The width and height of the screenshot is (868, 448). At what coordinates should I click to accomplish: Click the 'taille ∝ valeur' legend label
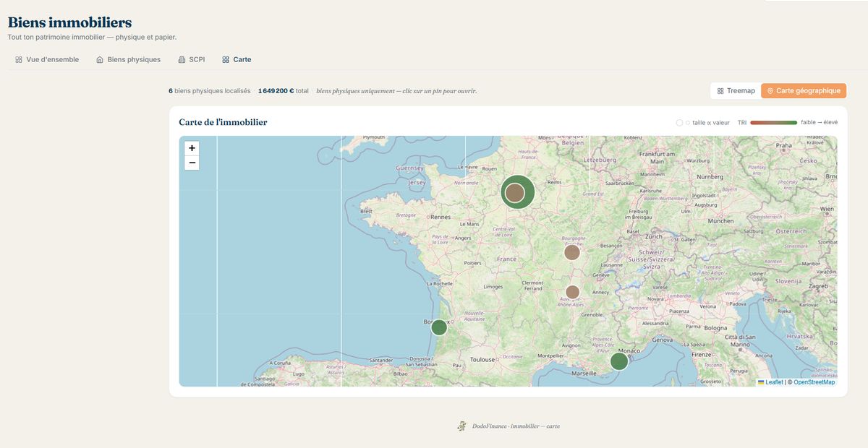711,123
